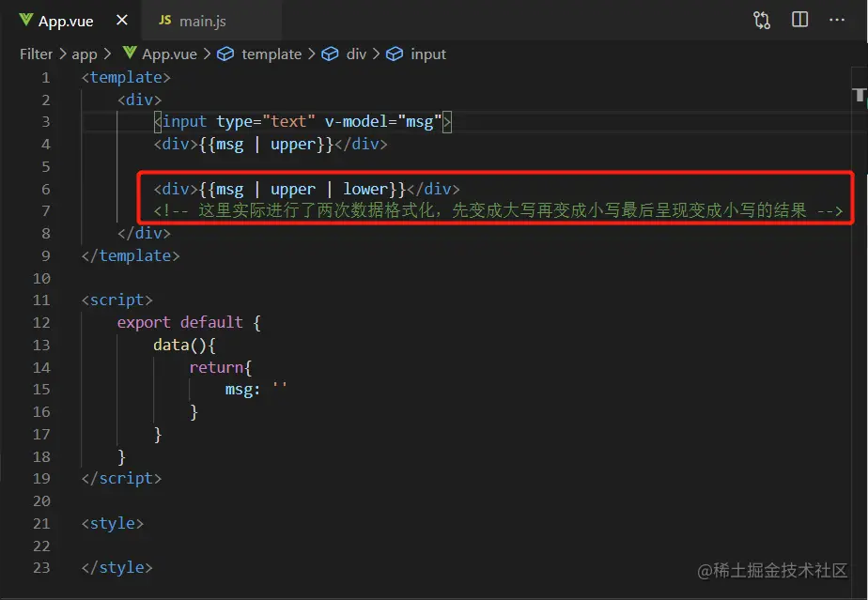Open changes compare icon in editor toolbar
This screenshot has width=868, height=600.
[762, 21]
